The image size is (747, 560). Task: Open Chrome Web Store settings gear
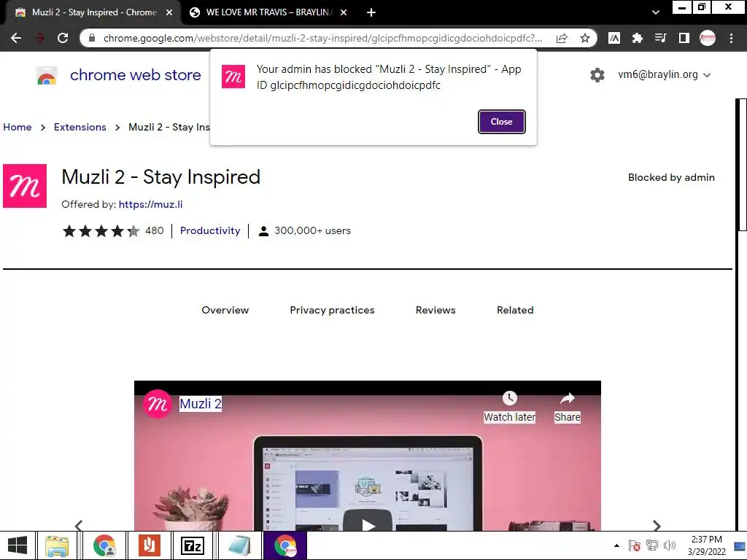click(597, 75)
